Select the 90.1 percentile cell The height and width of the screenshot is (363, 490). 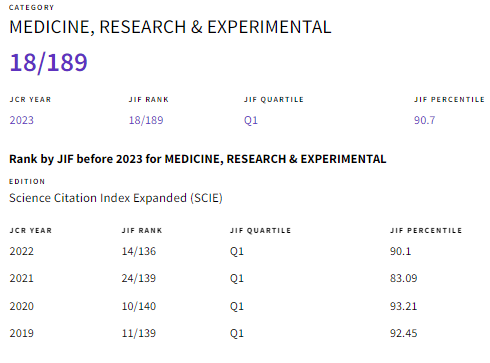point(400,251)
